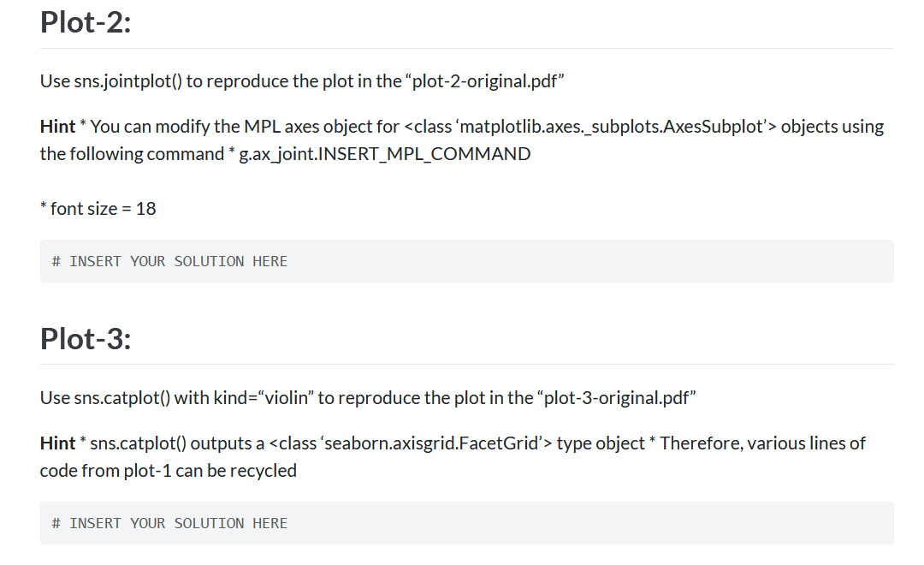Click the g.ax_joint.INSERT_MPL_COMMAND text
Screen dimensions: 924x565
385,154
